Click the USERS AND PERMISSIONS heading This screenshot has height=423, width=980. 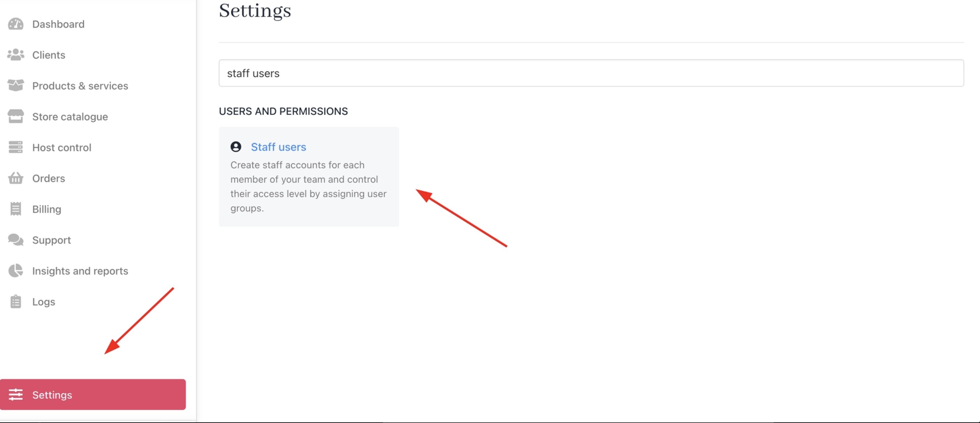pyautogui.click(x=283, y=111)
